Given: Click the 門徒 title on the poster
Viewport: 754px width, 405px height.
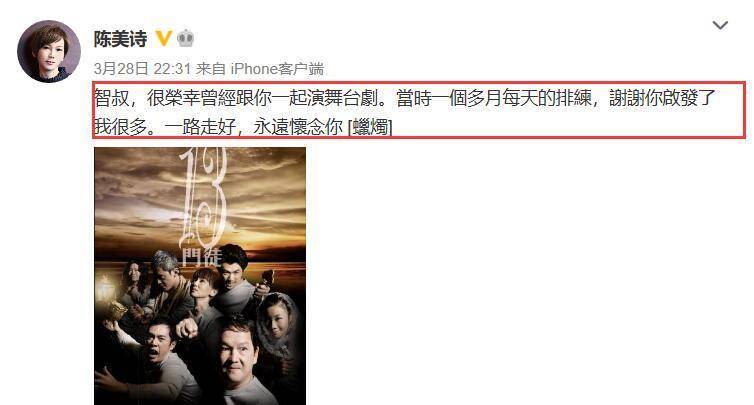Looking at the screenshot, I should coord(201,257).
